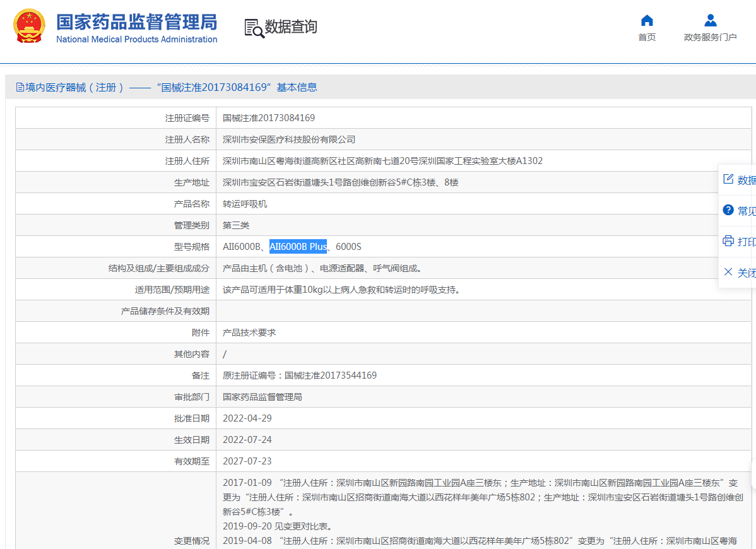Select product name 转运呼吸机
This screenshot has height=549, width=756.
(x=244, y=204)
